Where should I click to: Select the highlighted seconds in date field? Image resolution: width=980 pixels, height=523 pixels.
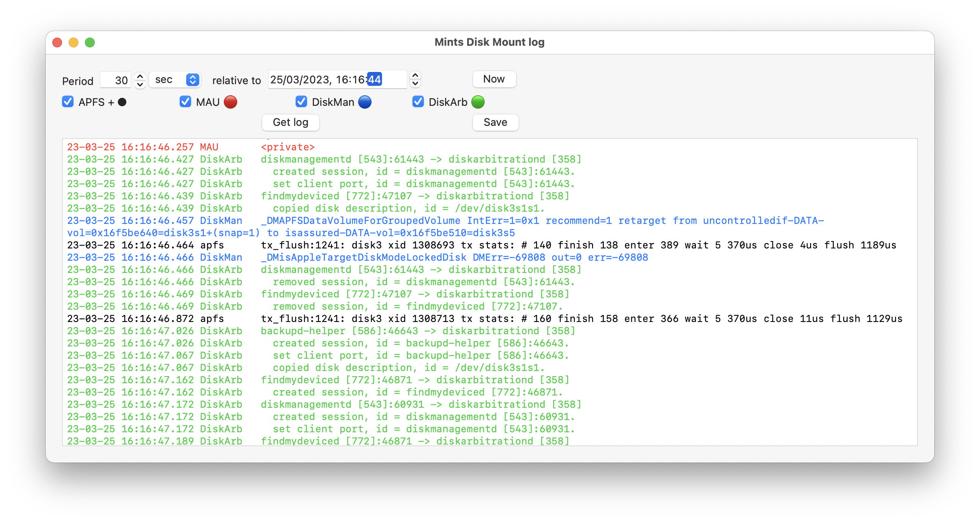(x=374, y=79)
